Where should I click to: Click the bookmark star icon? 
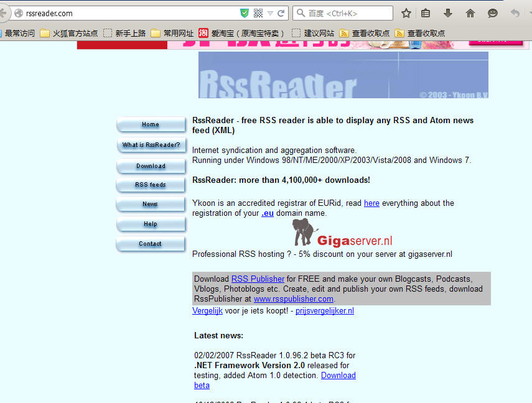(x=406, y=13)
